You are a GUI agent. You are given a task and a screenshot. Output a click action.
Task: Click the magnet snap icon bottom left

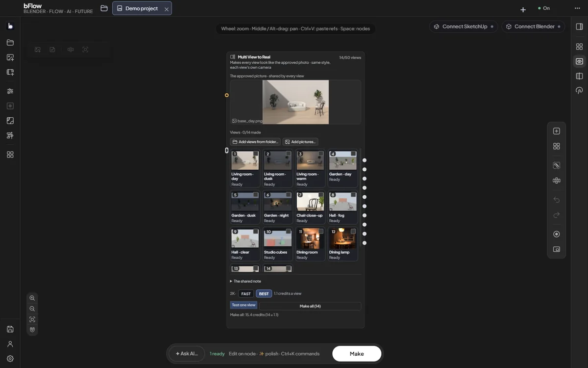[32, 330]
